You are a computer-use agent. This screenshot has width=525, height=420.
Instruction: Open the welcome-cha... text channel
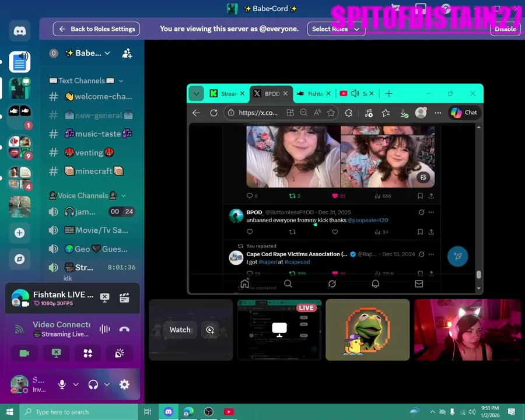(x=91, y=97)
